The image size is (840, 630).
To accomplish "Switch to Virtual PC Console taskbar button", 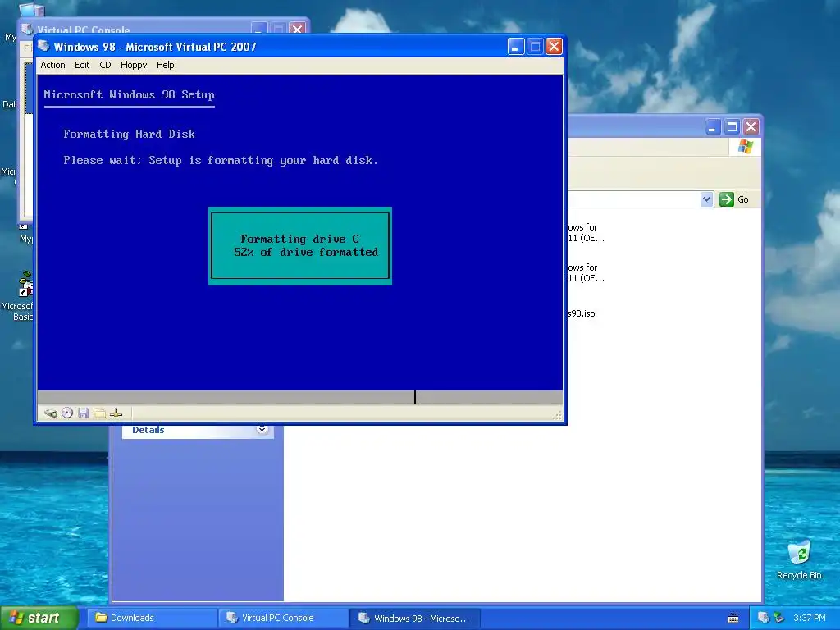I will 284,618.
